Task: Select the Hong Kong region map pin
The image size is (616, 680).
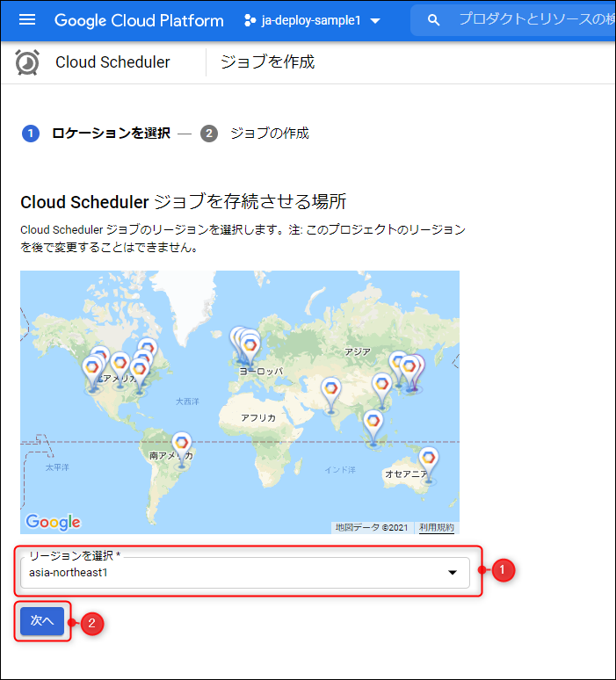Action: tap(381, 385)
